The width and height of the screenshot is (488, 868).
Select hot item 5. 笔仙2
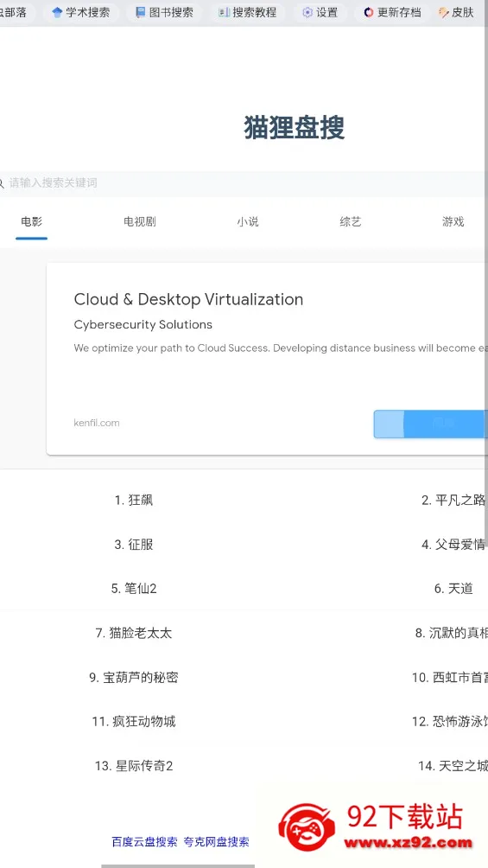tap(134, 589)
